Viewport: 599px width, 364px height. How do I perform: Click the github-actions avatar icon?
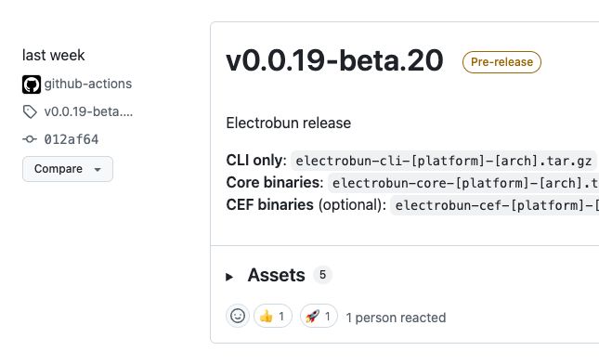click(x=32, y=84)
